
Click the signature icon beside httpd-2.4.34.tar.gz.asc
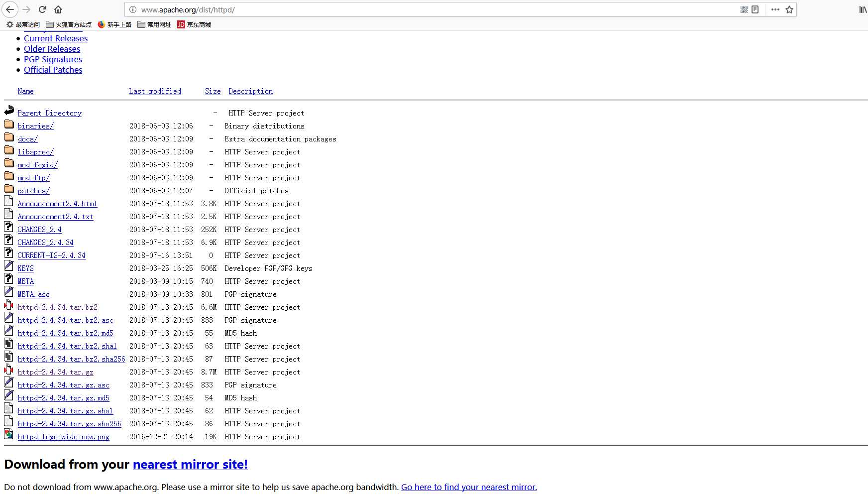point(8,382)
